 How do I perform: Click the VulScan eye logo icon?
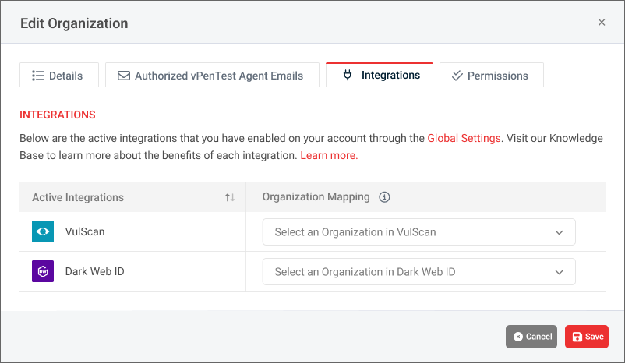43,231
